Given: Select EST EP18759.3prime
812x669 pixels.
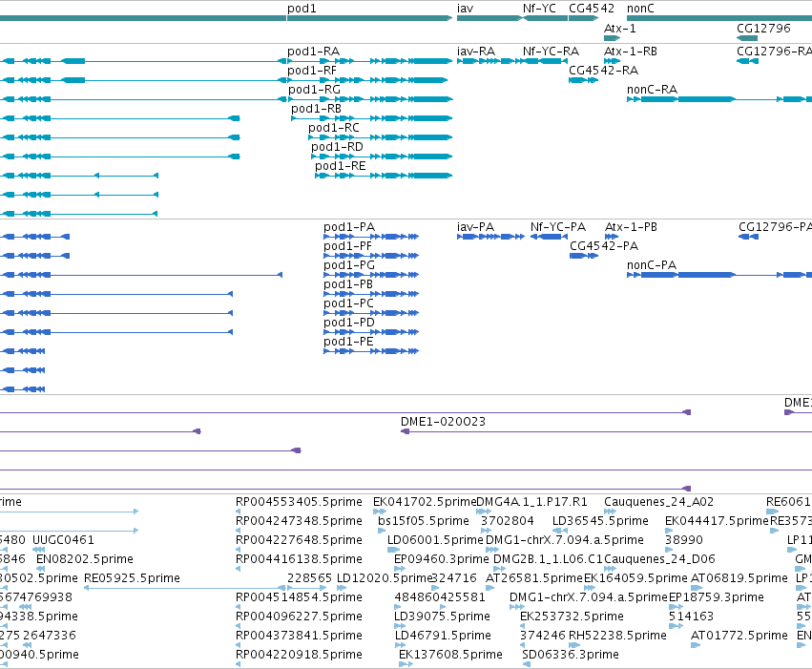Looking at the screenshot, I should coord(717,597).
